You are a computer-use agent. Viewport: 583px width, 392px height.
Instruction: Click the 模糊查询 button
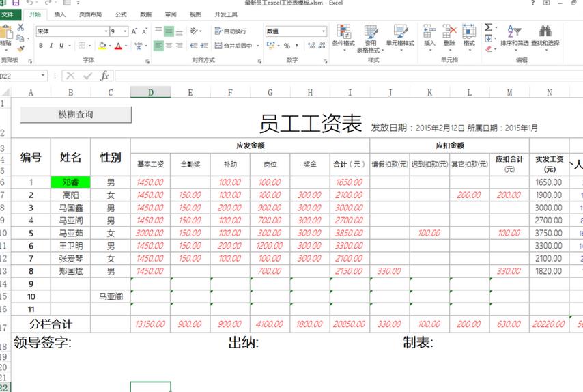click(x=76, y=115)
